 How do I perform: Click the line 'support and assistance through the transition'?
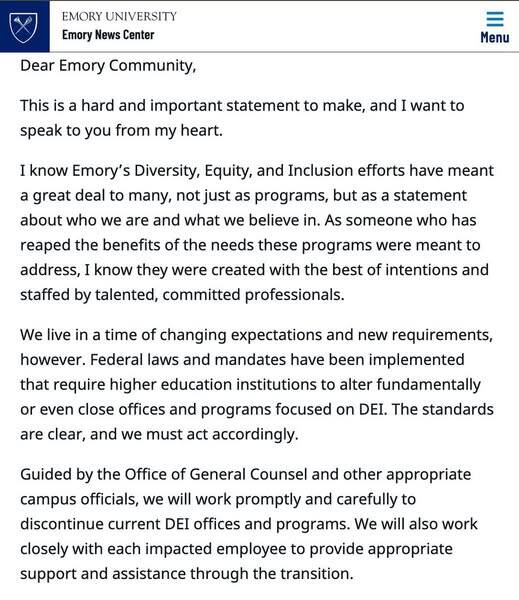click(x=187, y=574)
